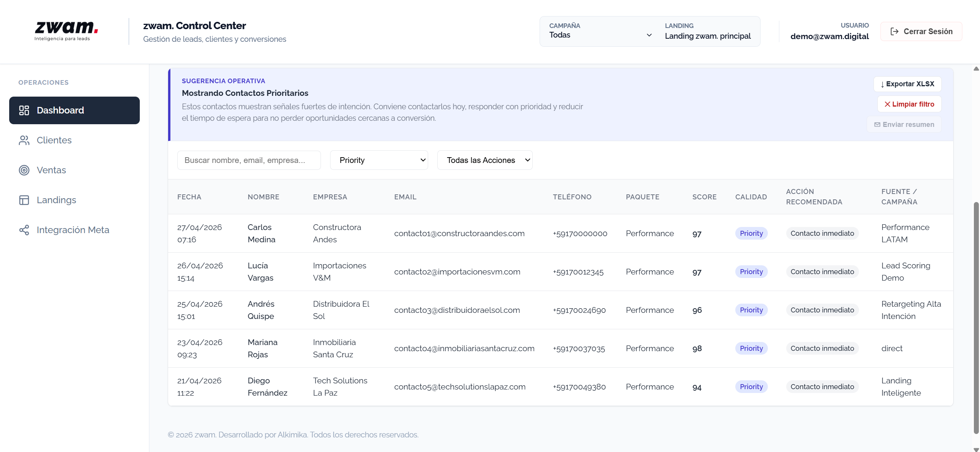
Task: Click Contacto inmediato for Lucía Vargas
Action: click(822, 272)
